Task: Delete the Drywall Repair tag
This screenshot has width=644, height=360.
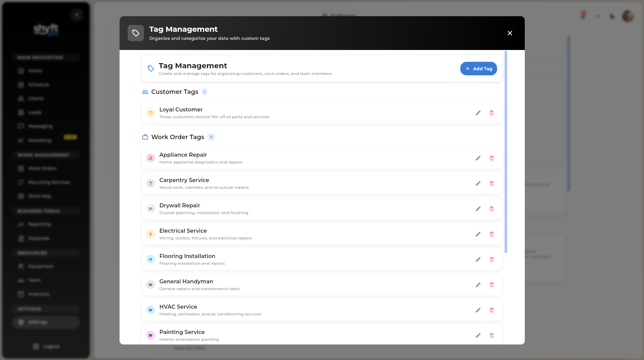Action: click(x=491, y=209)
